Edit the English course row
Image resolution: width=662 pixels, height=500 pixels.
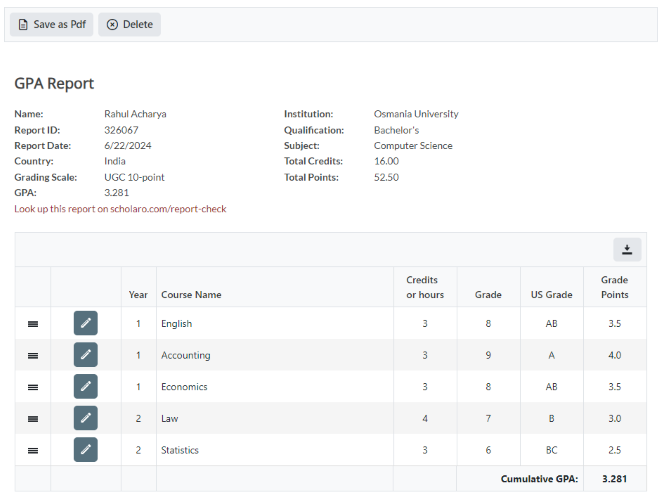[x=86, y=323]
